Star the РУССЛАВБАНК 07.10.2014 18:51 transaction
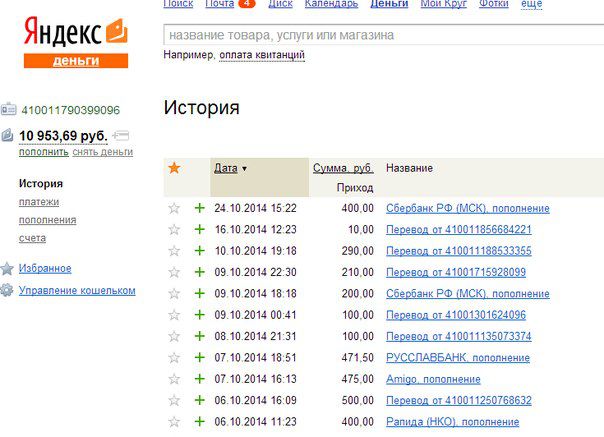 pos(174,358)
